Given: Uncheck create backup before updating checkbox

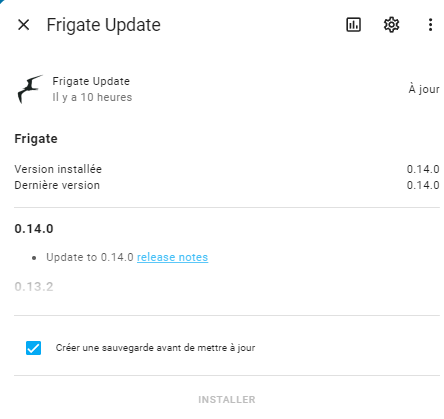Looking at the screenshot, I should [x=33, y=348].
